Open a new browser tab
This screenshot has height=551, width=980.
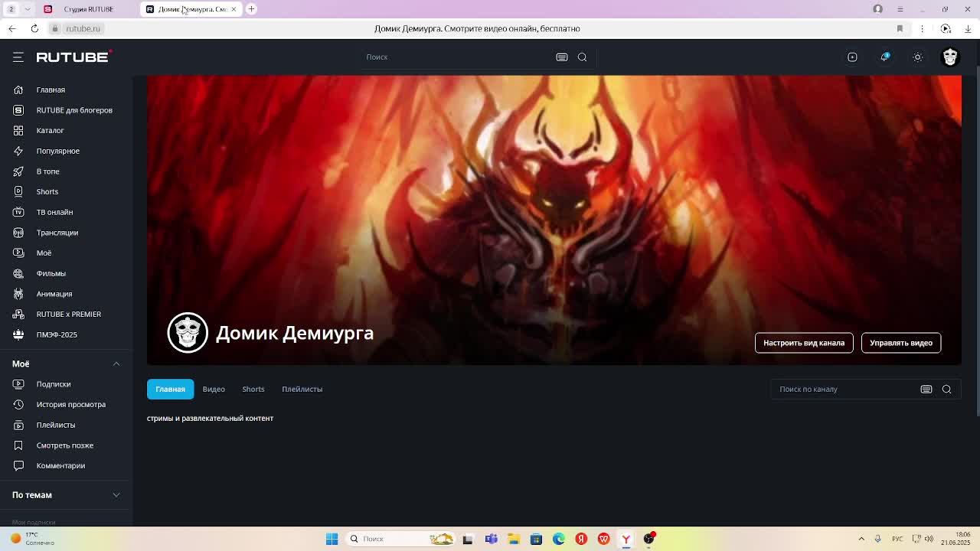251,9
